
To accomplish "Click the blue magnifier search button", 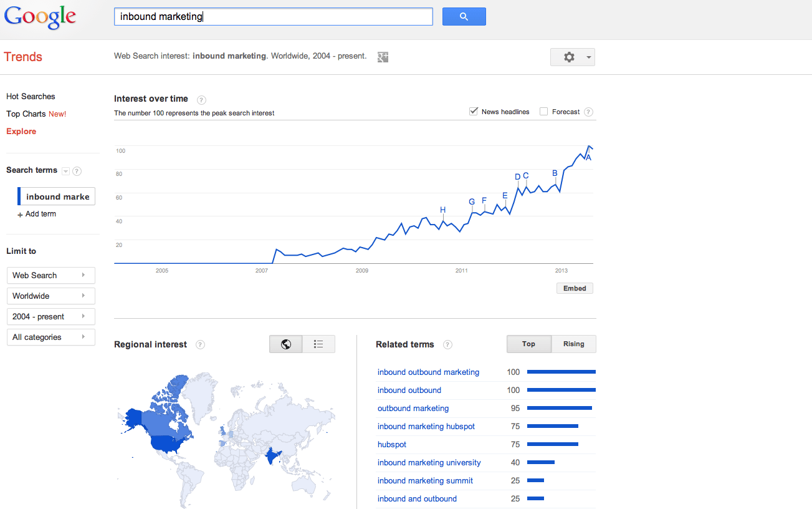I will pyautogui.click(x=464, y=17).
